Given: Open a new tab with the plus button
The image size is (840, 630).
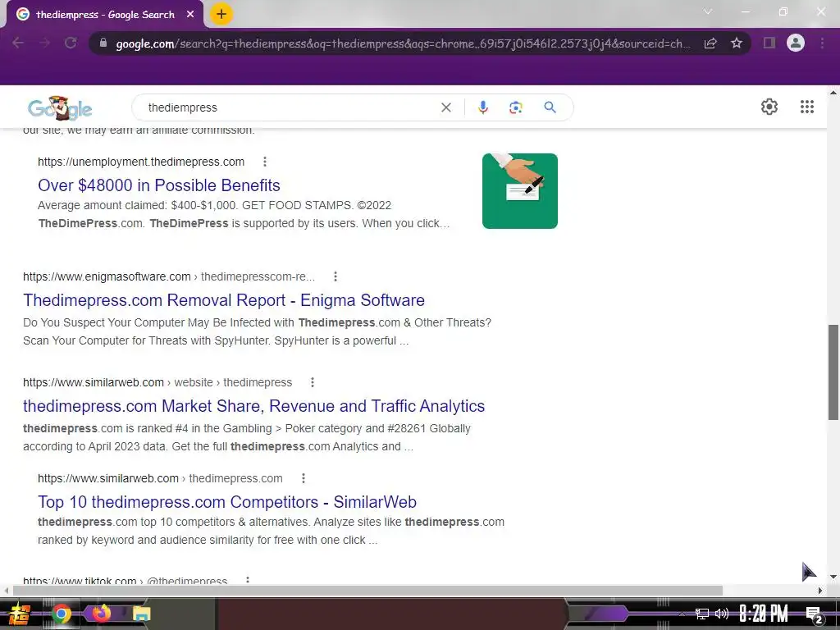Looking at the screenshot, I should [221, 14].
